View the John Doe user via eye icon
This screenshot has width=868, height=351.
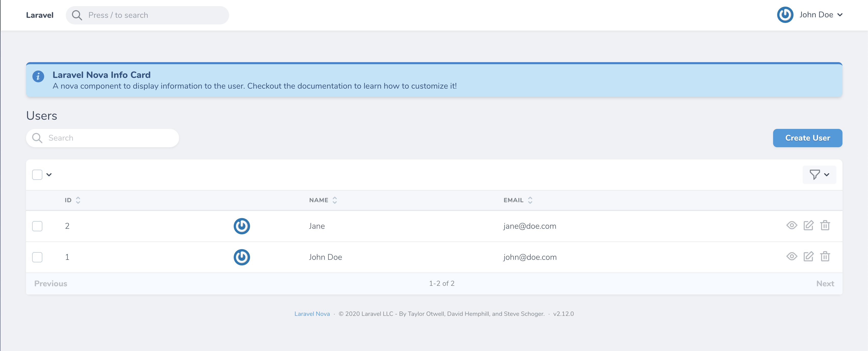coord(791,256)
